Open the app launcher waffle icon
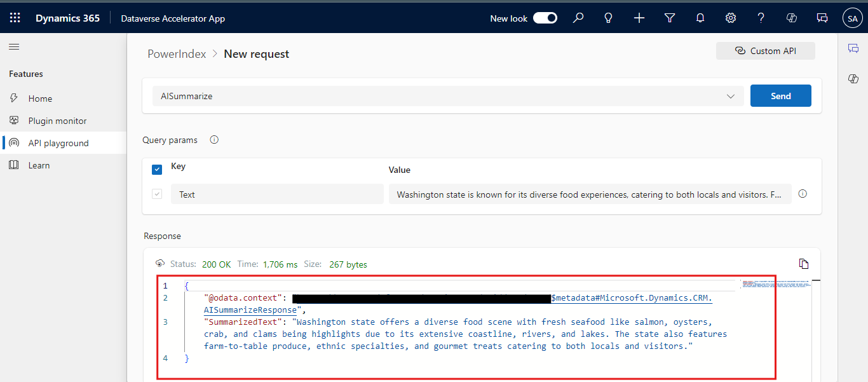The width and height of the screenshot is (868, 382). pyautogui.click(x=15, y=18)
